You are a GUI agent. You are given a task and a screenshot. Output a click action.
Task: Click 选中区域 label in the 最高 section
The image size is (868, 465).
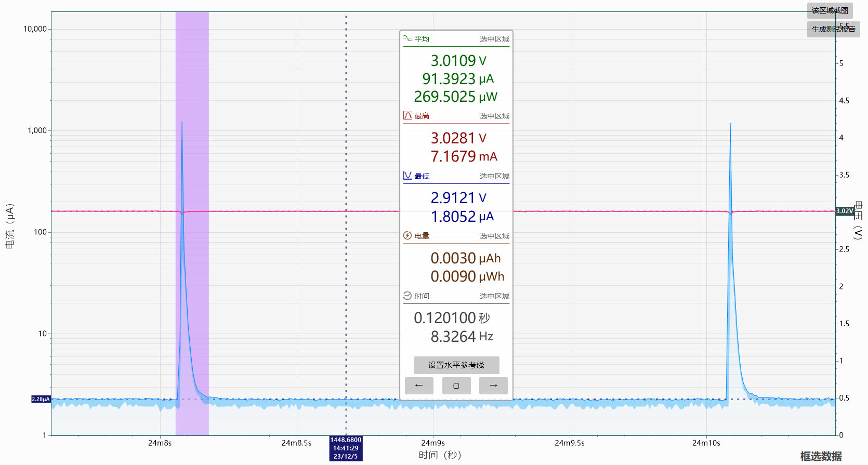pyautogui.click(x=494, y=116)
